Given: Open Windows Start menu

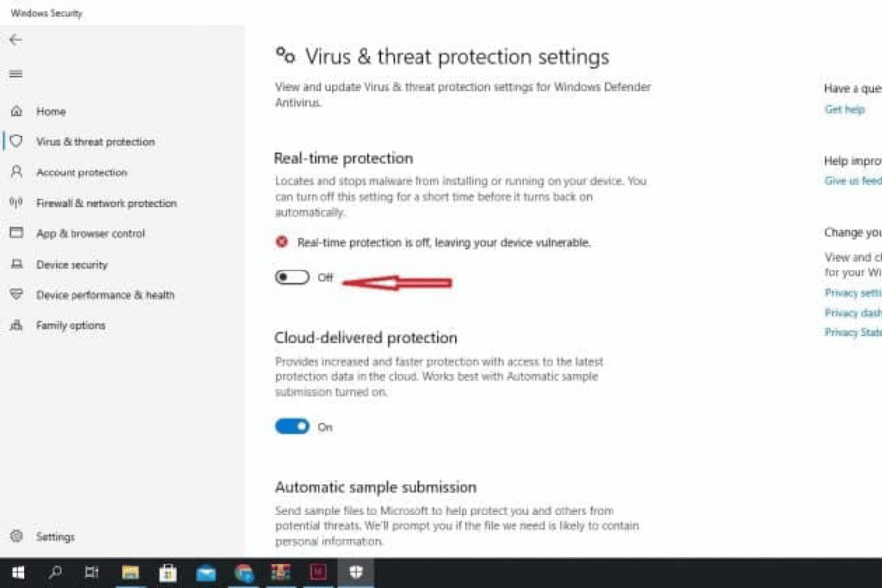Looking at the screenshot, I should pos(18,573).
